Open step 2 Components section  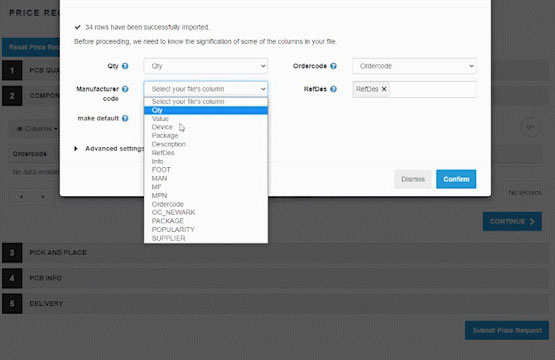tap(31, 96)
